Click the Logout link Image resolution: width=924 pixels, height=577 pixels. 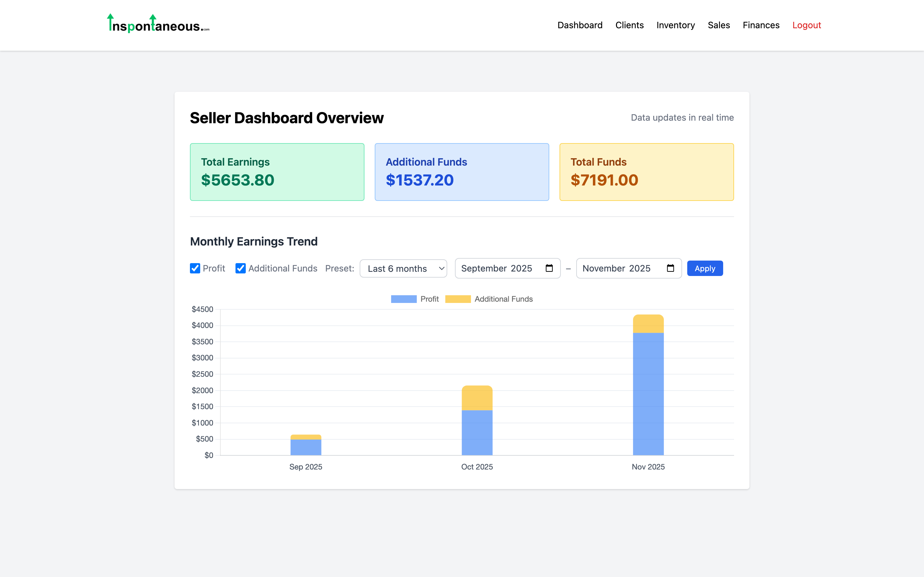(x=807, y=25)
